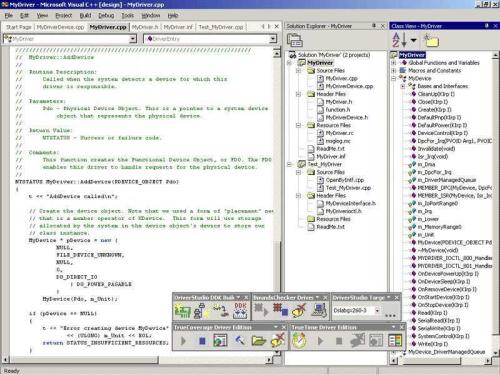The height and width of the screenshot is (375, 500).
Task: Collapse Resource Files folder under MyDriver project
Action: point(299,125)
